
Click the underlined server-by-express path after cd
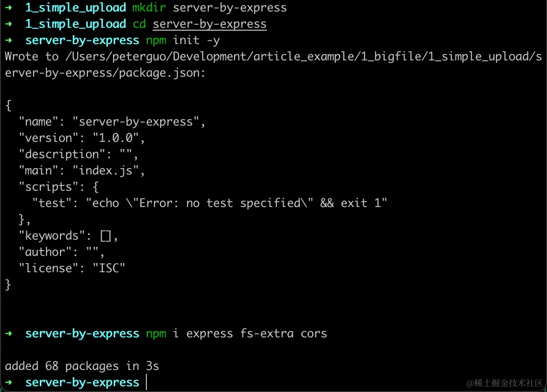click(x=209, y=24)
